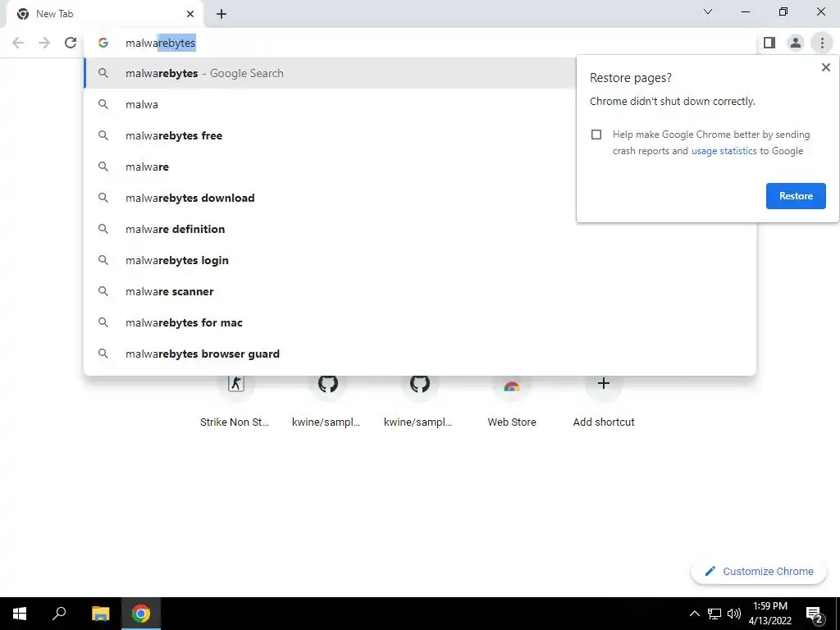
Task: Open the network tray icon
Action: [x=714, y=614]
